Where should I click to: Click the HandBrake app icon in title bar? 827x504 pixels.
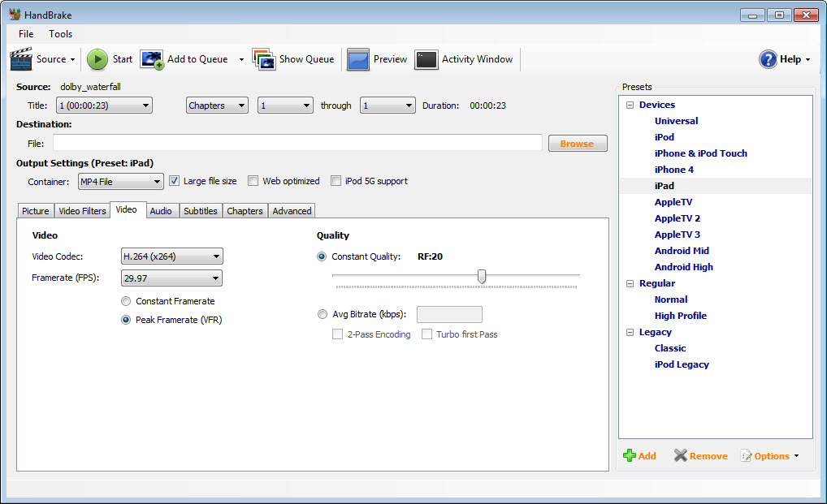[15, 15]
